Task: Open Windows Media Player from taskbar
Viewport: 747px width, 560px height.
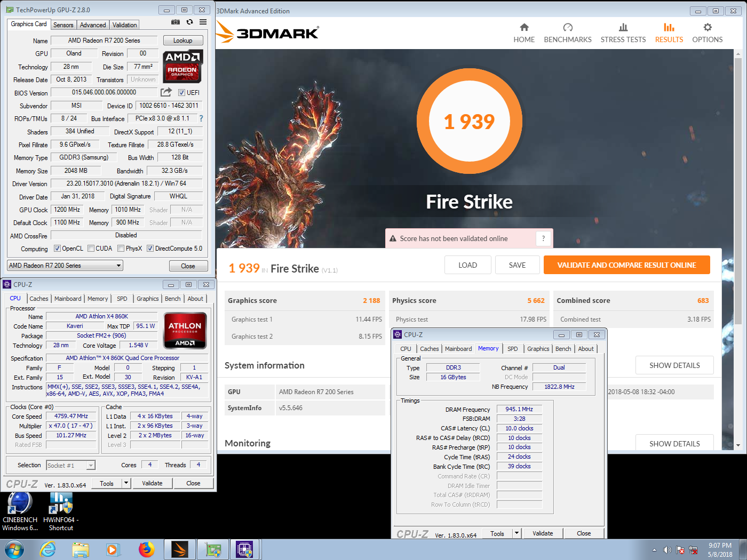Action: coord(113,549)
